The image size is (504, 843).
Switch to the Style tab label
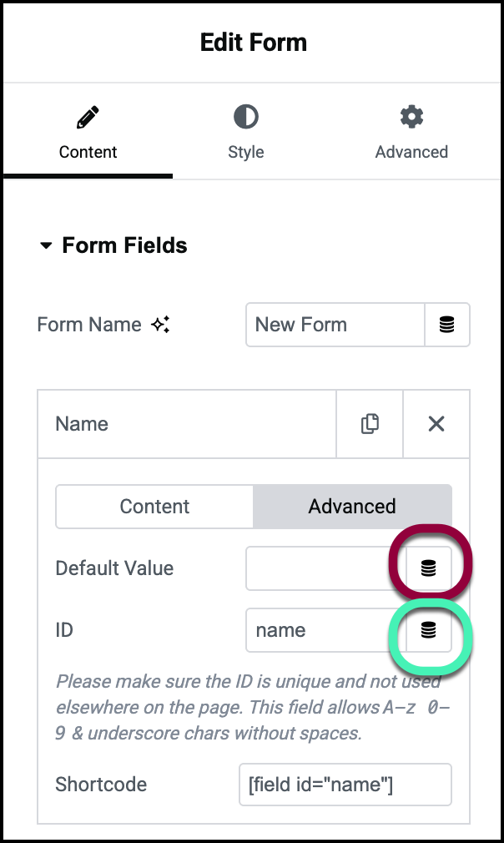point(245,152)
